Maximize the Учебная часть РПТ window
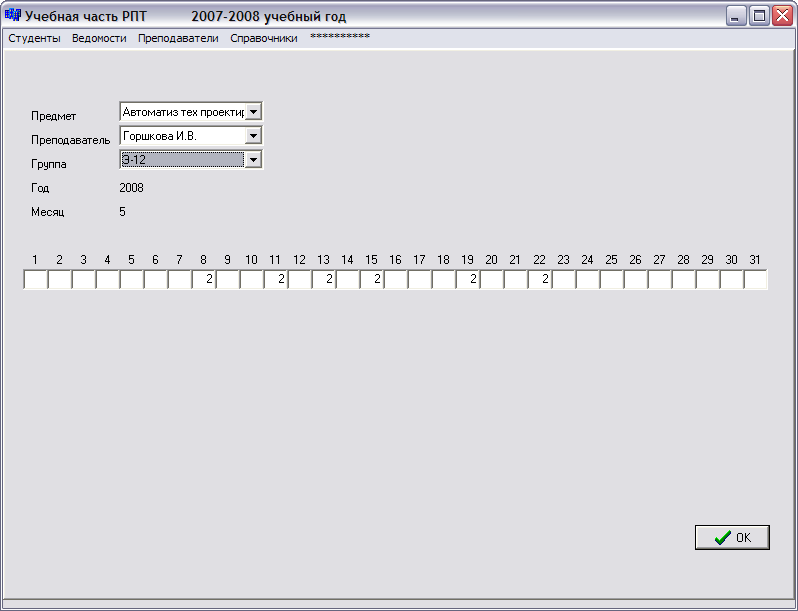 [x=759, y=16]
